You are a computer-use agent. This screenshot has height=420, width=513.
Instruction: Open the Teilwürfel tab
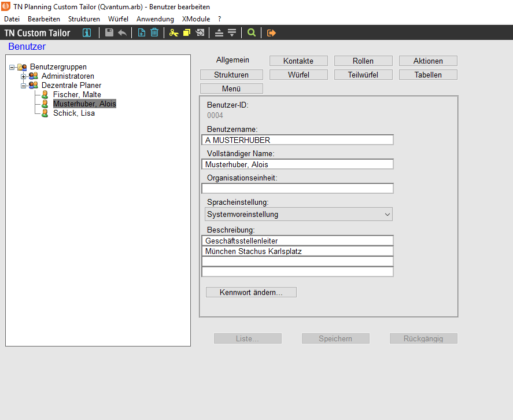[x=363, y=75]
